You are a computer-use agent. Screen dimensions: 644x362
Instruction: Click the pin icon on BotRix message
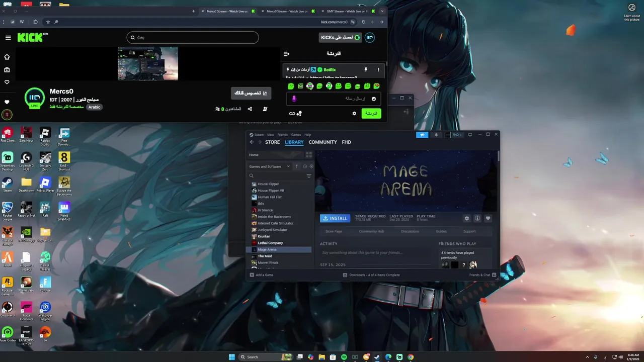(366, 69)
